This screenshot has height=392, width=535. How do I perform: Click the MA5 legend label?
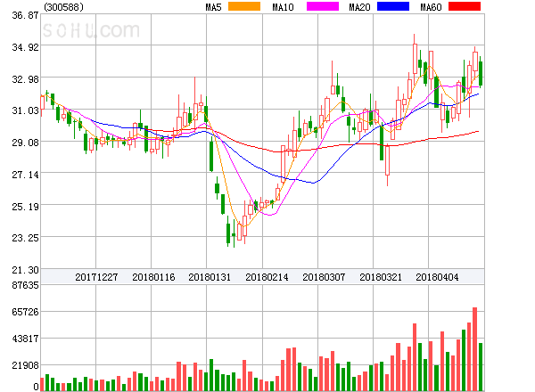(213, 7)
